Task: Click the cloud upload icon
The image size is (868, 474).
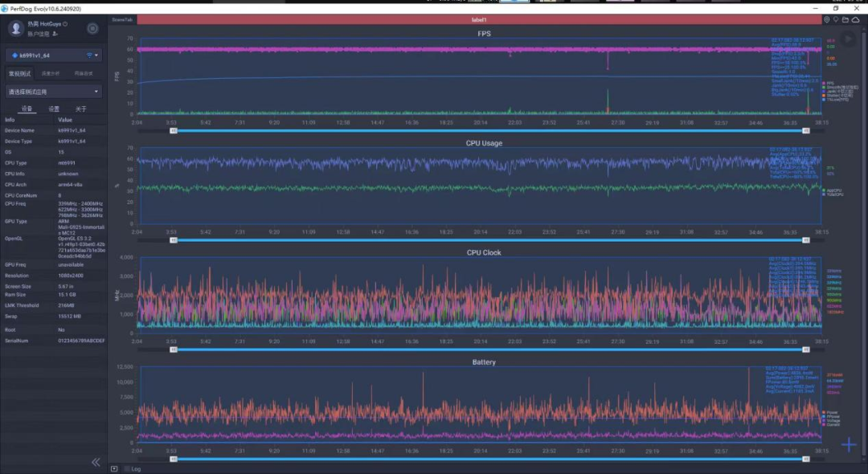Action: coord(855,19)
